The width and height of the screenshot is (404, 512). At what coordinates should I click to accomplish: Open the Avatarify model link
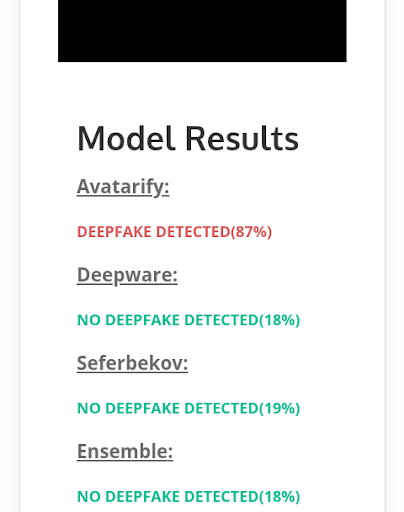pos(123,187)
